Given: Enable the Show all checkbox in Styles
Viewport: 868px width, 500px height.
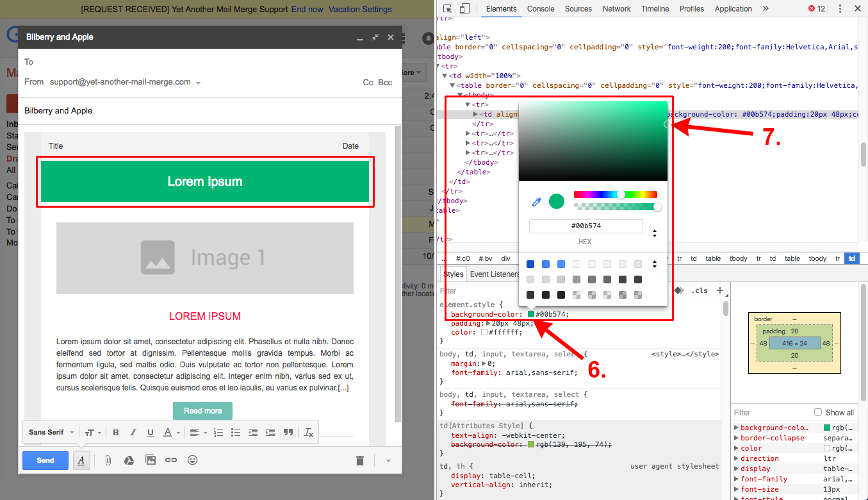Looking at the screenshot, I should [818, 412].
